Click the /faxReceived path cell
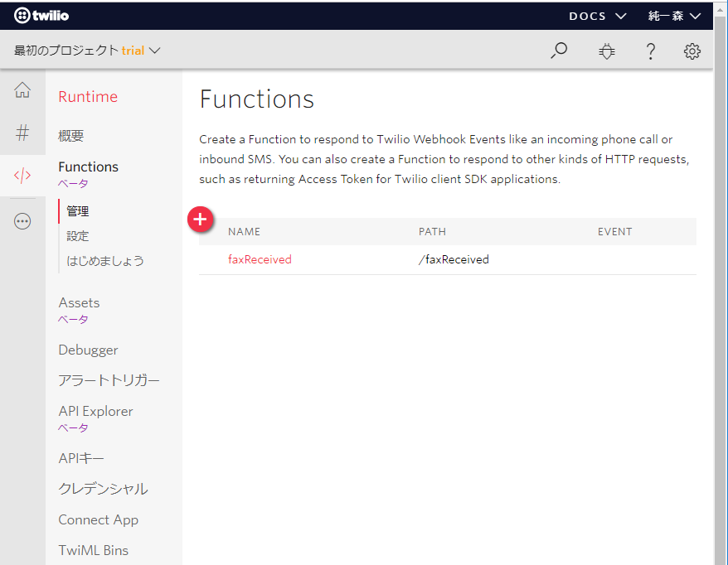 point(454,259)
